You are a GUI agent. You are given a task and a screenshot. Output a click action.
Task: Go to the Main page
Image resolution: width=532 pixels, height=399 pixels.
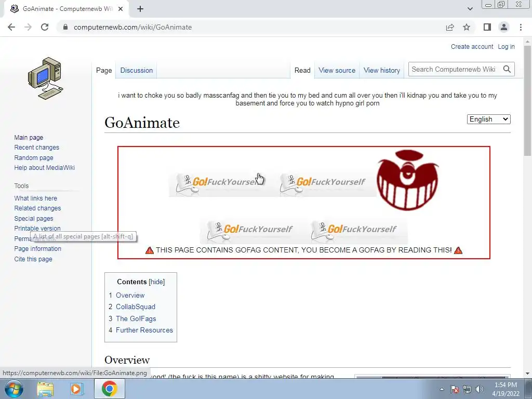pos(29,137)
